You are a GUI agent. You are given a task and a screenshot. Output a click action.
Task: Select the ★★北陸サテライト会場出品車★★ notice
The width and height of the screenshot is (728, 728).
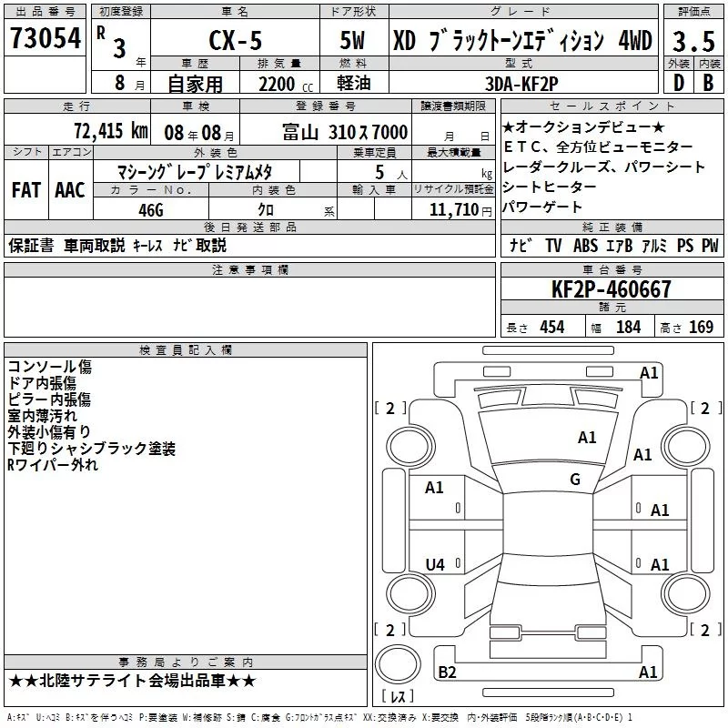click(132, 681)
